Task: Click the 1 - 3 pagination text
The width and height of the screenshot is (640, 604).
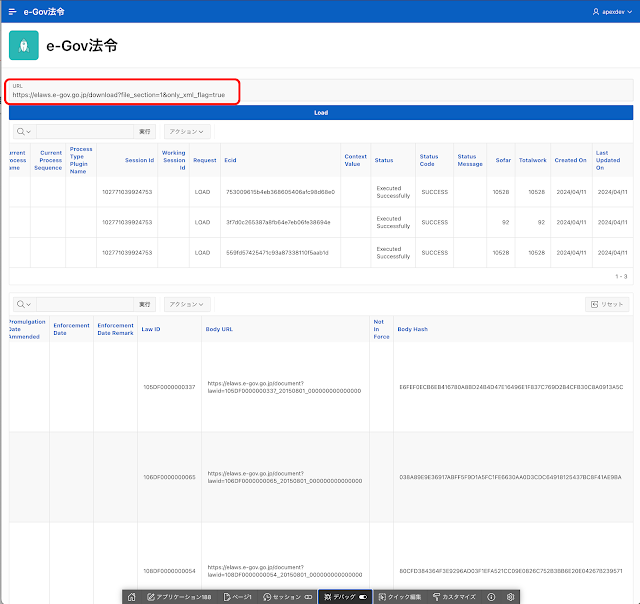Action: click(621, 276)
